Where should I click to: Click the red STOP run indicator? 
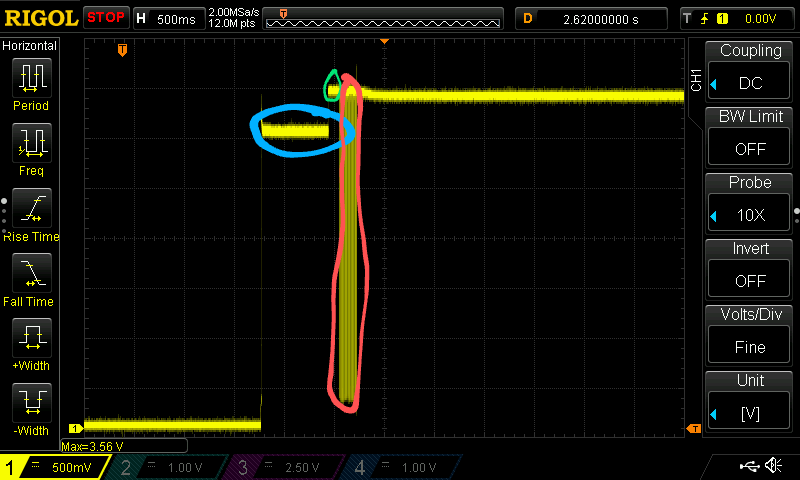point(105,18)
